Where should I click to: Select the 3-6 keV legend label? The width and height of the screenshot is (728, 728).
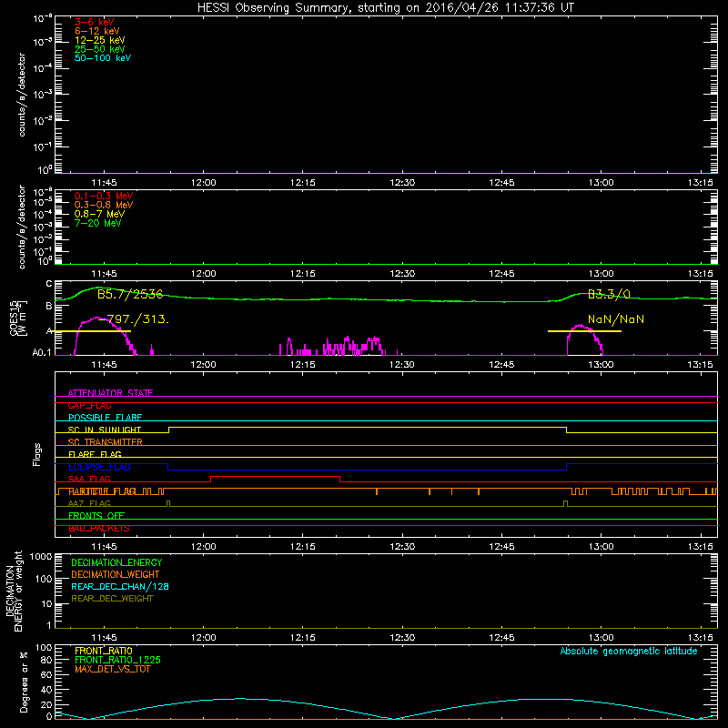[x=94, y=22]
